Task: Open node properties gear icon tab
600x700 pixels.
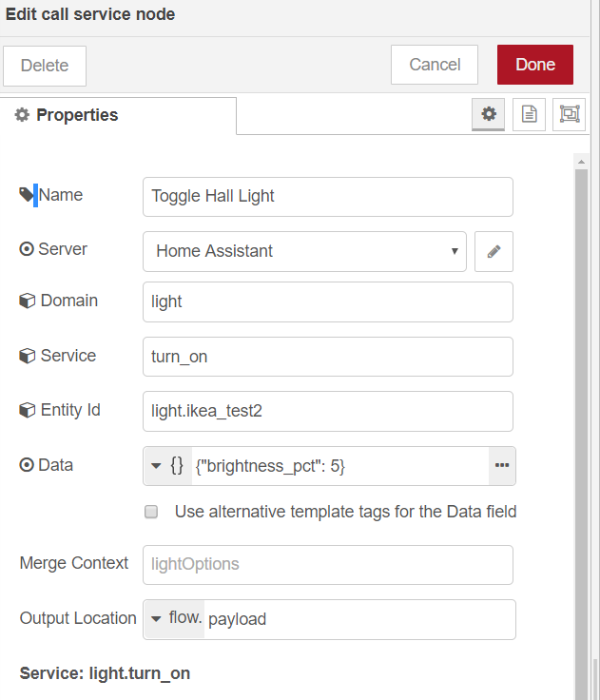Action: [x=488, y=114]
